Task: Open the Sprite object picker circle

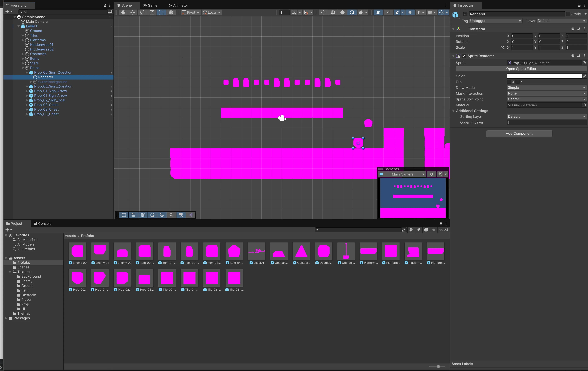Action: click(x=584, y=63)
